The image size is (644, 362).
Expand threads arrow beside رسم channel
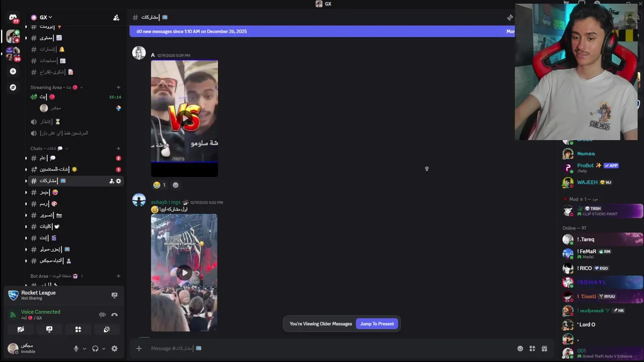click(26, 204)
